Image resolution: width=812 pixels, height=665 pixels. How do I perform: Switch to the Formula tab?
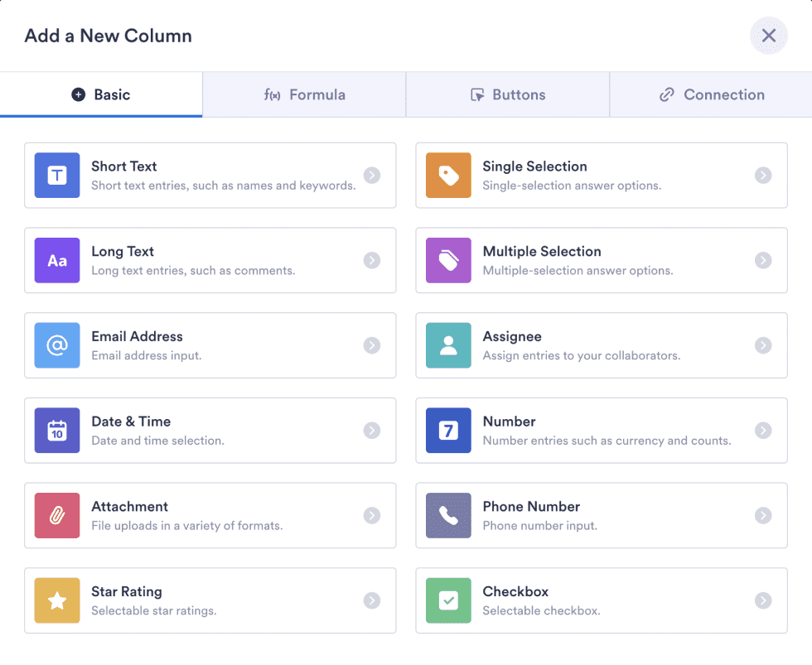pos(304,94)
